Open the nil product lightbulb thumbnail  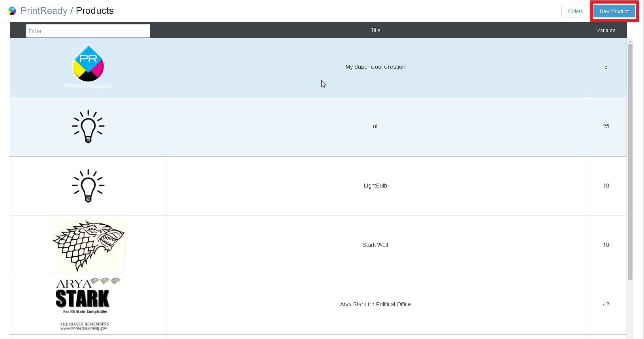coord(88,126)
